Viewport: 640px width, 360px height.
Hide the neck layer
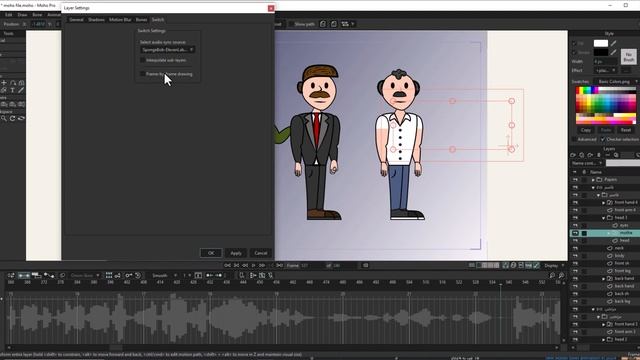[x=575, y=248]
